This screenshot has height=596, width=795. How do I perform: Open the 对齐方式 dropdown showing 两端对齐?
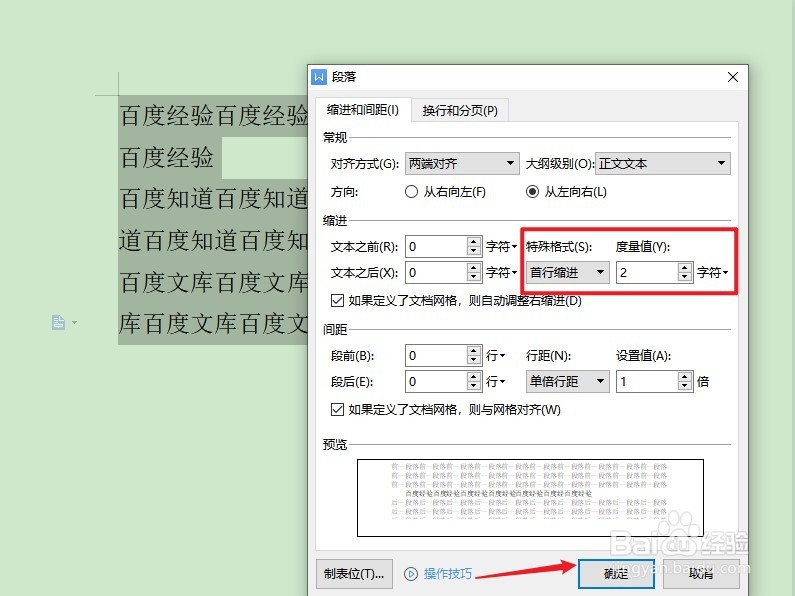pos(462,164)
